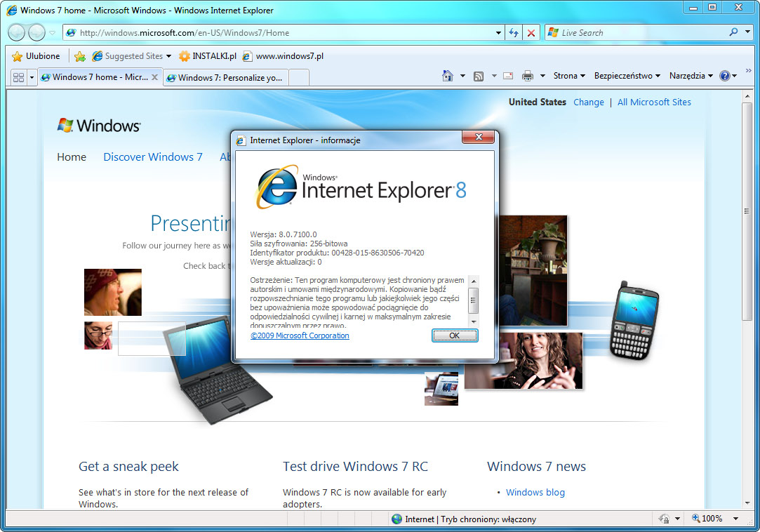
Task: Click the woman in red hat thumbnail
Action: pyautogui.click(x=113, y=293)
